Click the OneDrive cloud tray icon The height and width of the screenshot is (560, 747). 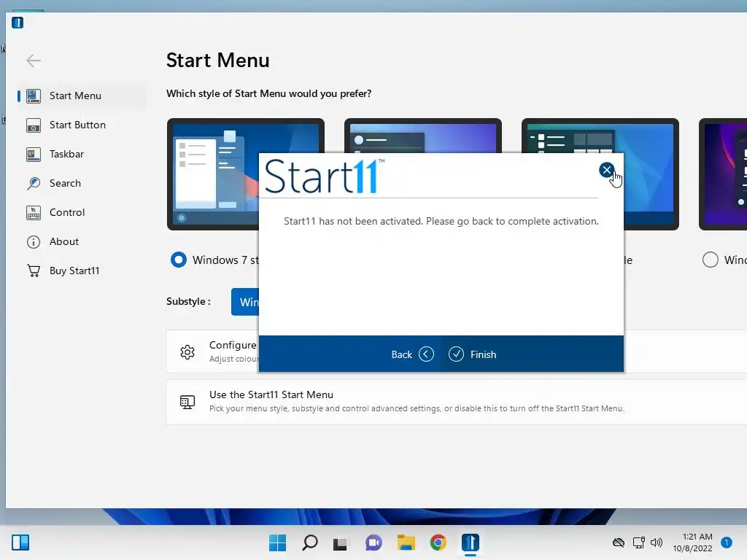click(619, 542)
